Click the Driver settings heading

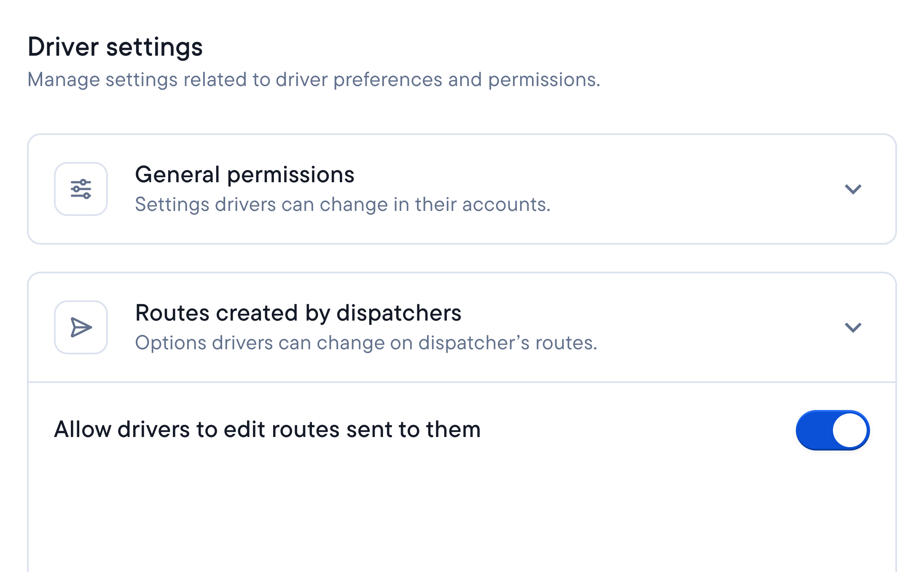tap(115, 47)
